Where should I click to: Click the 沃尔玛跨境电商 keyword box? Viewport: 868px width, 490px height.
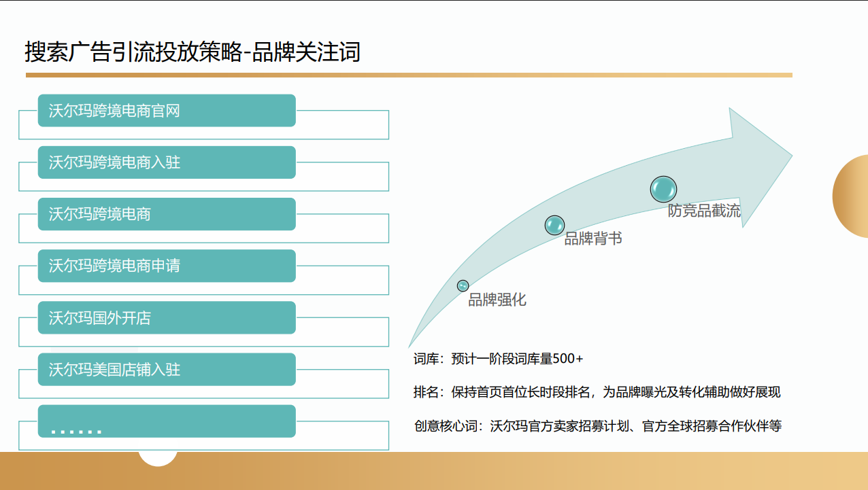click(x=167, y=214)
